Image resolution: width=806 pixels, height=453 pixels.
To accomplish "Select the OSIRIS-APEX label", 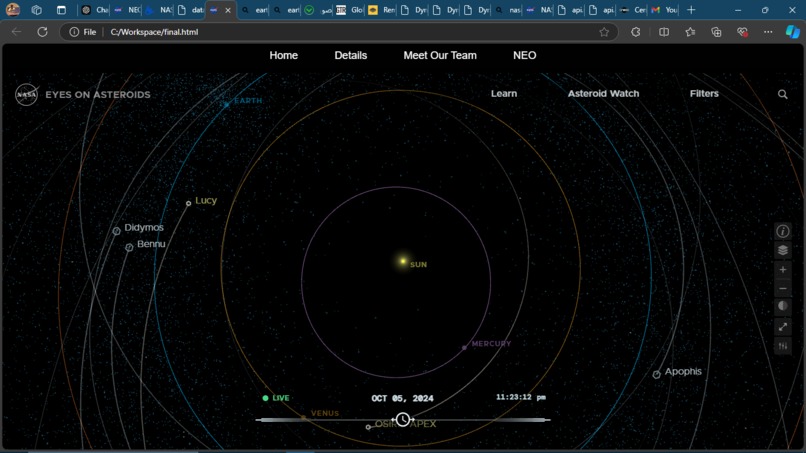I will point(405,424).
